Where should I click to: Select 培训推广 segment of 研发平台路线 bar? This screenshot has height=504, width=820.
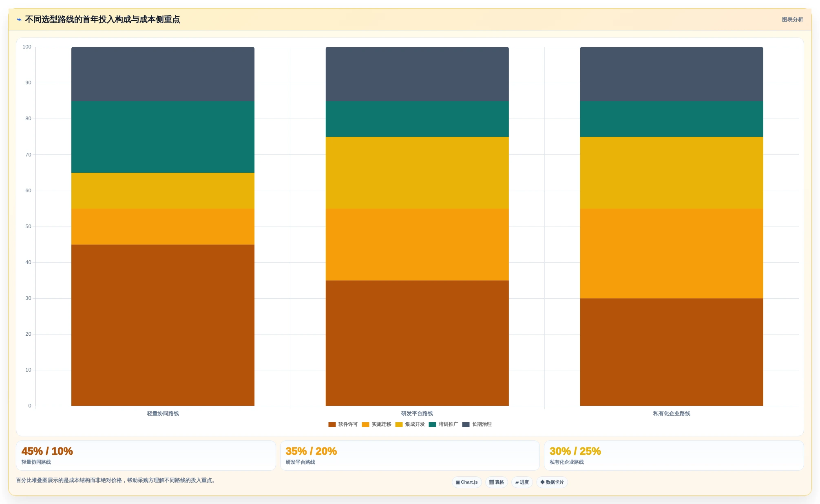click(417, 119)
